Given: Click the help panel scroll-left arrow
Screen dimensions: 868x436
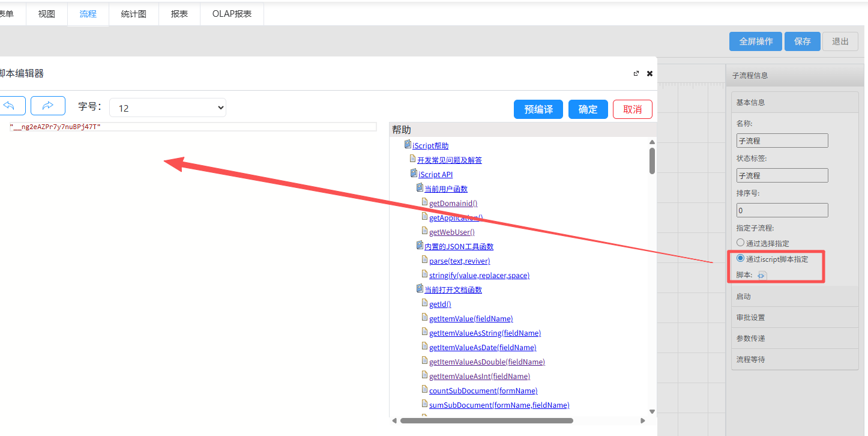Looking at the screenshot, I should coord(394,420).
